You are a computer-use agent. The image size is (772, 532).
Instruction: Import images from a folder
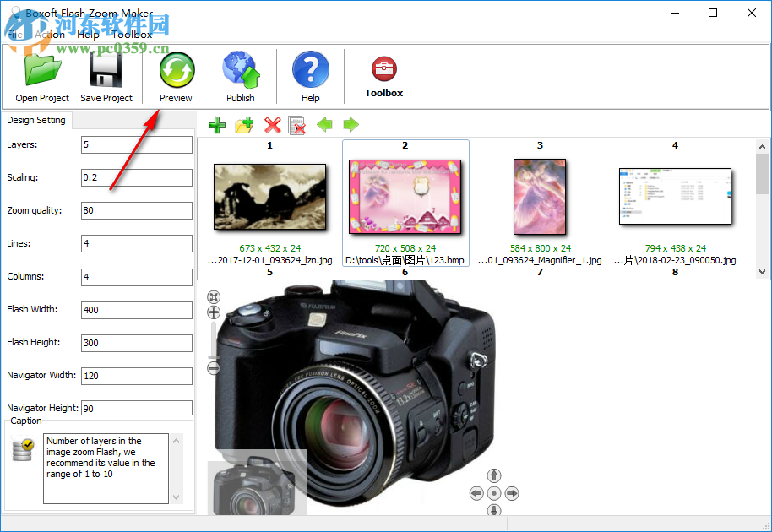point(244,125)
